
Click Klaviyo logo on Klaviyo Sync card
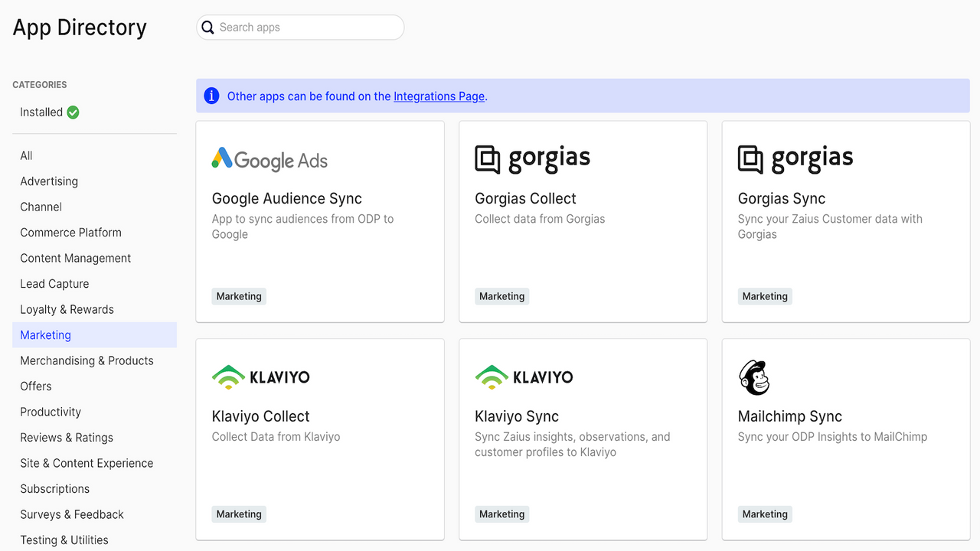tap(524, 377)
